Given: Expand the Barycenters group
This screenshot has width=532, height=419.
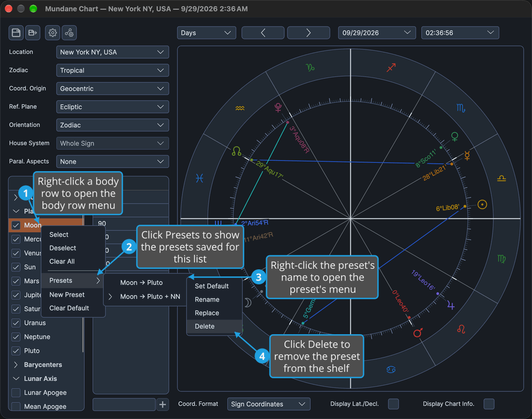Looking at the screenshot, I should point(16,365).
